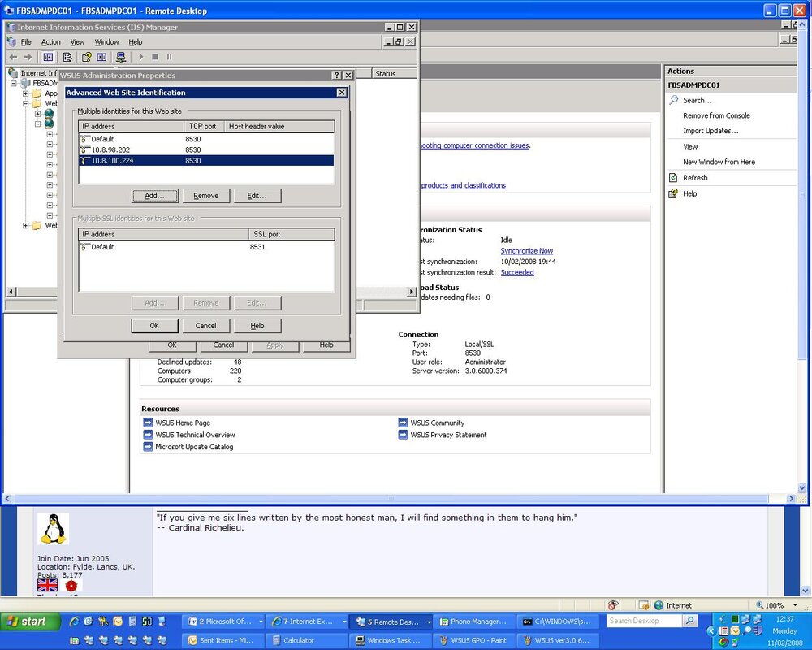Click the Show/Hide Action Pane toolbar icon

(102, 57)
